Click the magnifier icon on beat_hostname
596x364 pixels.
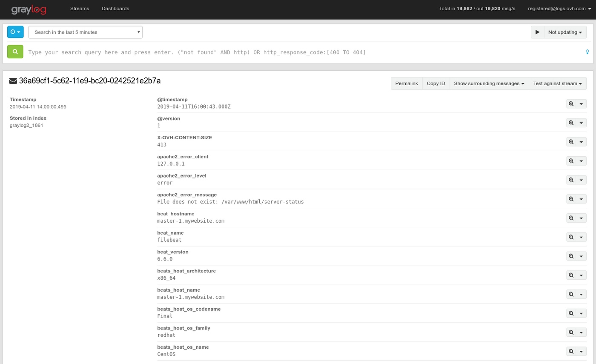570,218
